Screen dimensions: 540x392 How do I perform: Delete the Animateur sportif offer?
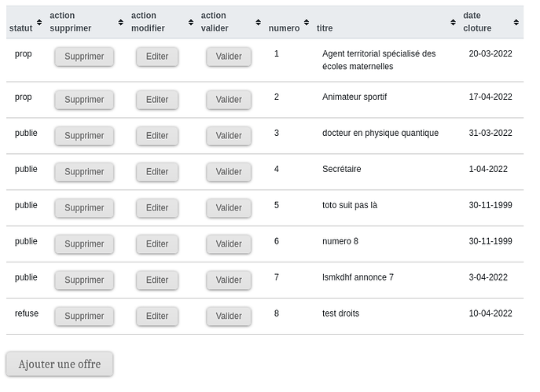coord(84,100)
